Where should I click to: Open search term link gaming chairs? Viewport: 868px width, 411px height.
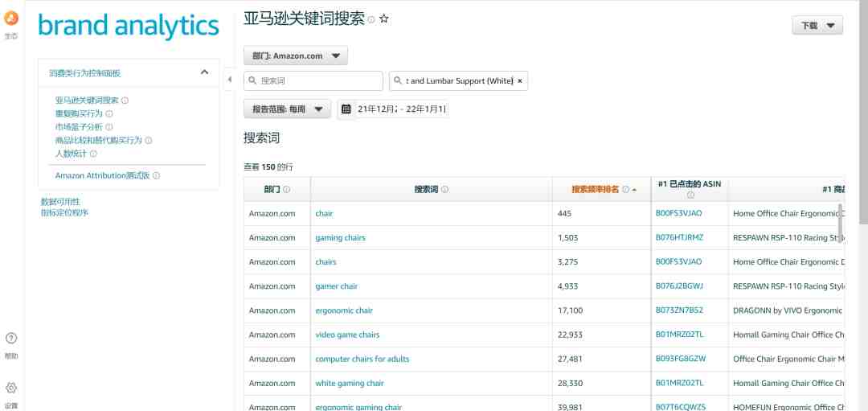tap(341, 237)
